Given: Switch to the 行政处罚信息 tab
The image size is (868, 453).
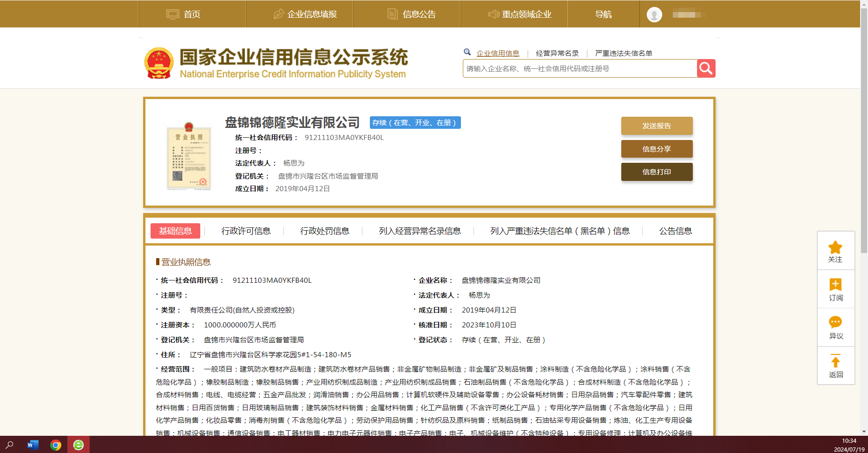Looking at the screenshot, I should [324, 231].
